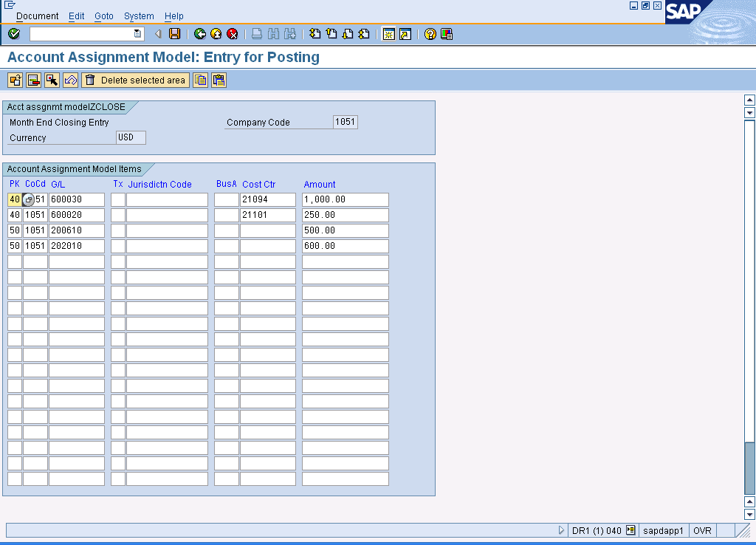Click the Find binoculars icon

pyautogui.click(x=273, y=34)
